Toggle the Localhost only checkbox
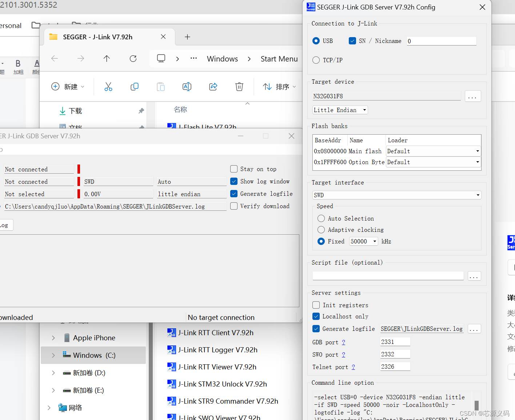Image resolution: width=515 pixels, height=420 pixels. point(316,316)
